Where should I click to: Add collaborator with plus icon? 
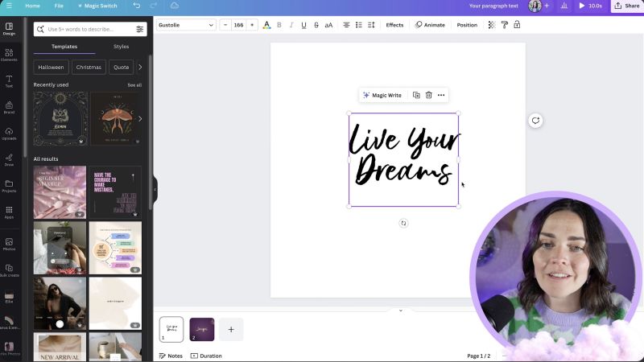tap(547, 6)
